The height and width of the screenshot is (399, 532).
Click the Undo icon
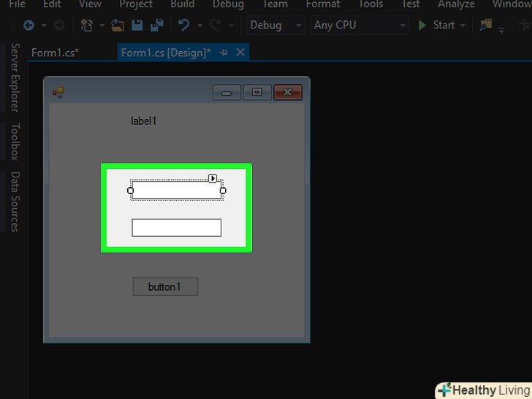pos(184,25)
